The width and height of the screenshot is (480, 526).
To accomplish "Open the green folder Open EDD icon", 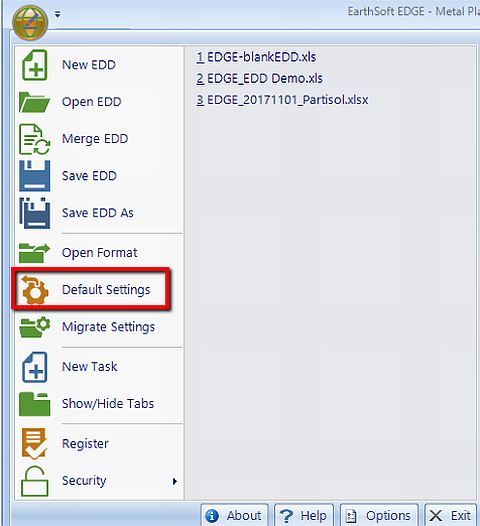I will 34,102.
